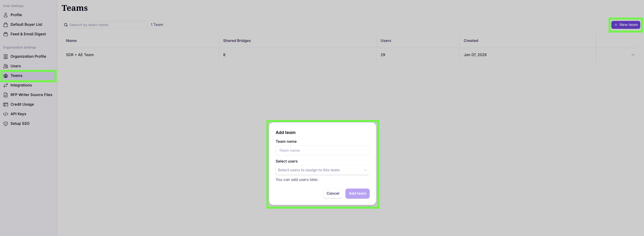The width and height of the screenshot is (644, 236).
Task: Open the API Keys code icon
Action: coord(6,114)
